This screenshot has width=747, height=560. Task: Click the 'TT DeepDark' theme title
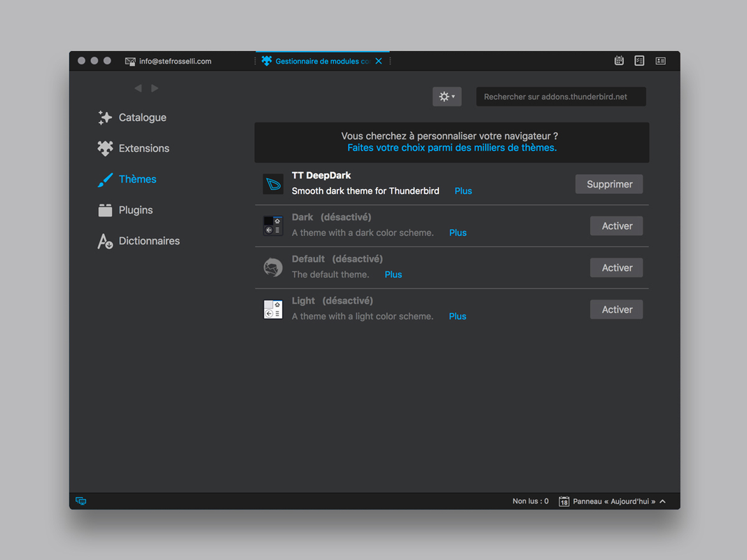321,176
